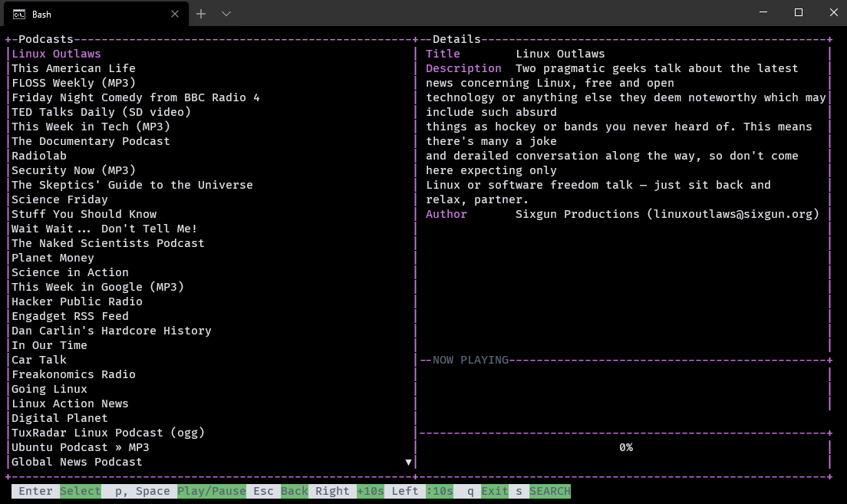Screen dimensions: 847x504
Task: Select This Week in Google (MP3)
Action: pos(97,287)
